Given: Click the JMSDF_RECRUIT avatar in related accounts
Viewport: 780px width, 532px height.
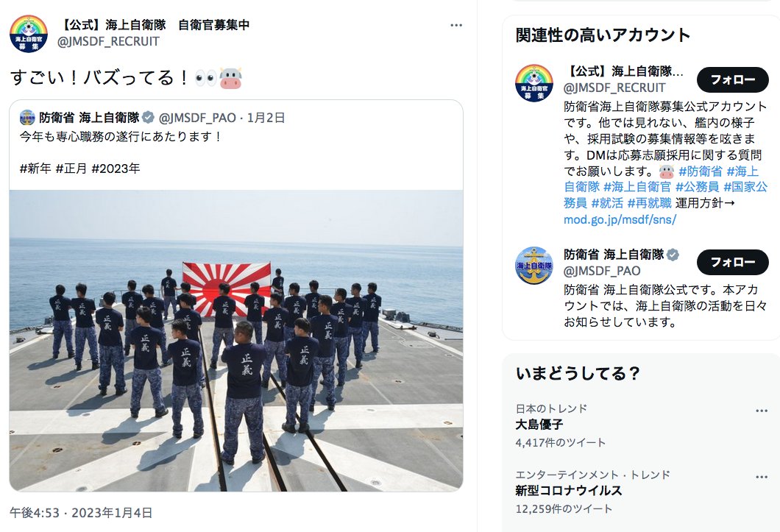Looking at the screenshot, I should 533,82.
